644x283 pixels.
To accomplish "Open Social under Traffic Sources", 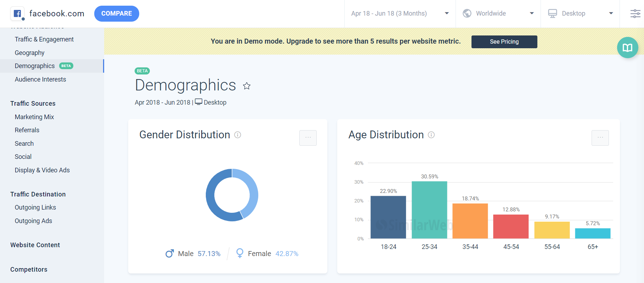I will [23, 157].
